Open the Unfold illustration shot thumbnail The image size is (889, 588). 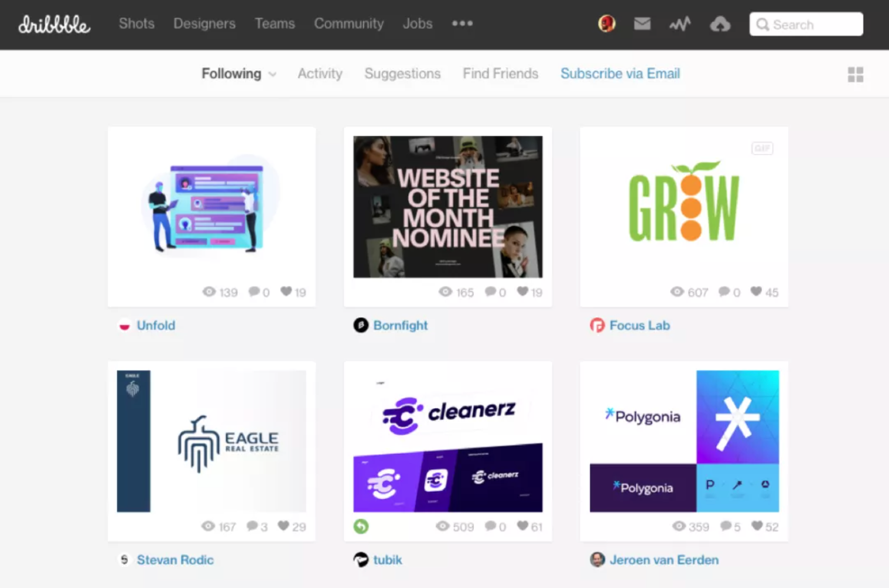point(211,207)
